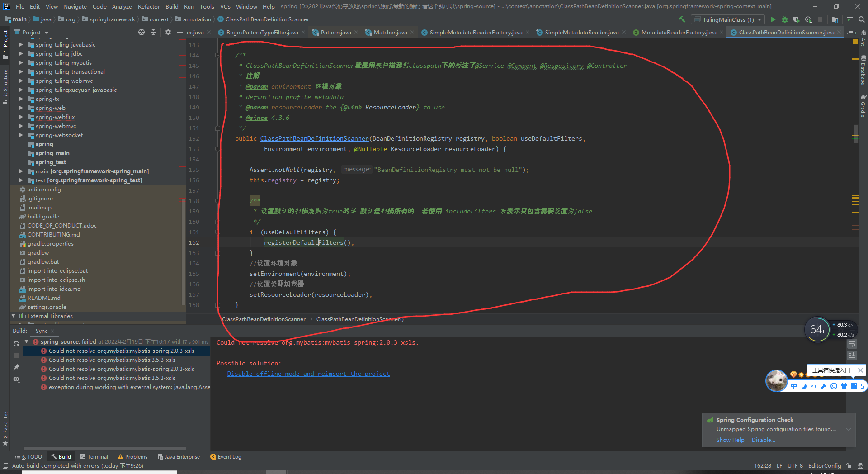
Task: Open the Problems tool window tab
Action: click(132, 457)
